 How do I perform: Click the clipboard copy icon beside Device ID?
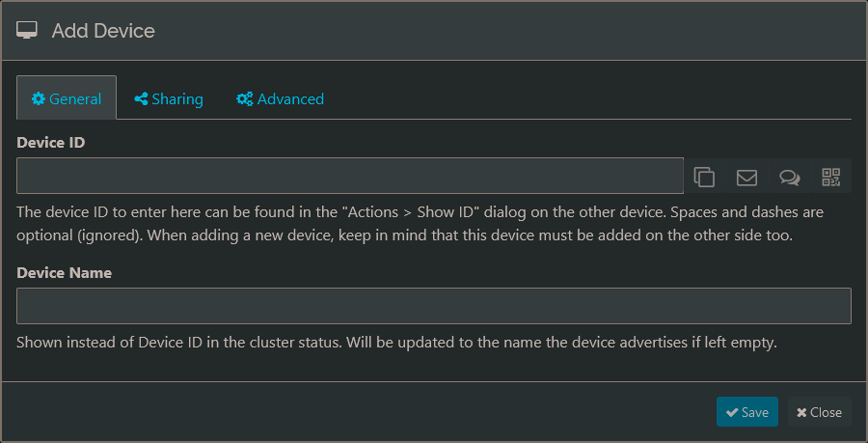click(x=705, y=177)
